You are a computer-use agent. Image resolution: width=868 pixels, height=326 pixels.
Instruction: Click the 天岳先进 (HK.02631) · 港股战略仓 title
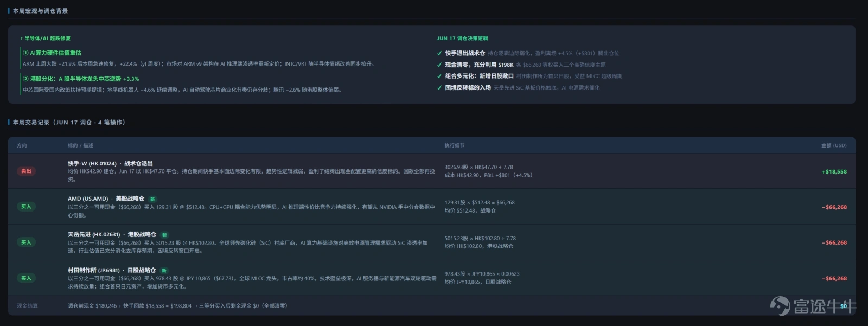click(x=112, y=235)
